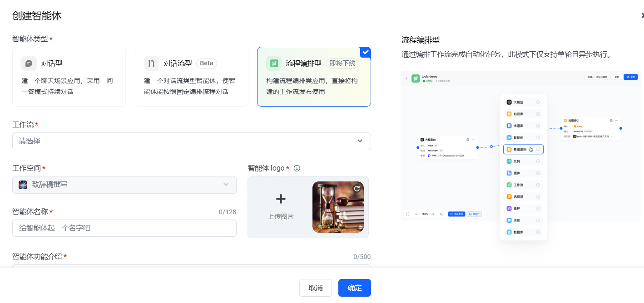Click the blue checkmark on 流程编排型 card
This screenshot has width=644, height=303.
point(365,52)
